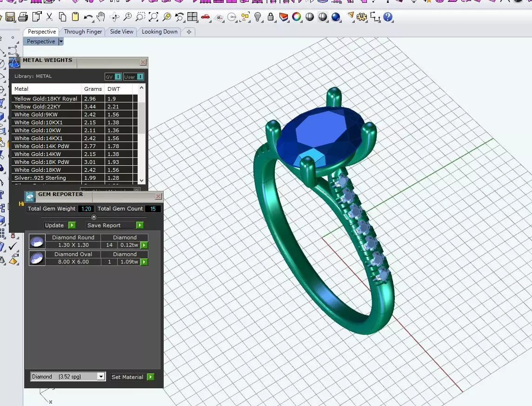The height and width of the screenshot is (406, 532).
Task: Click the Total Gem Weight value field
Action: click(86, 209)
